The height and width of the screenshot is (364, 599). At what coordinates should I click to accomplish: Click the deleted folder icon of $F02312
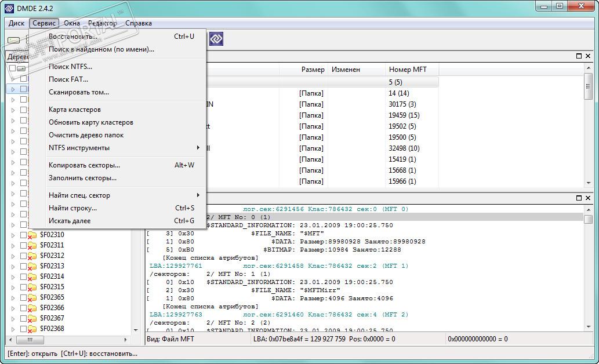(x=32, y=256)
